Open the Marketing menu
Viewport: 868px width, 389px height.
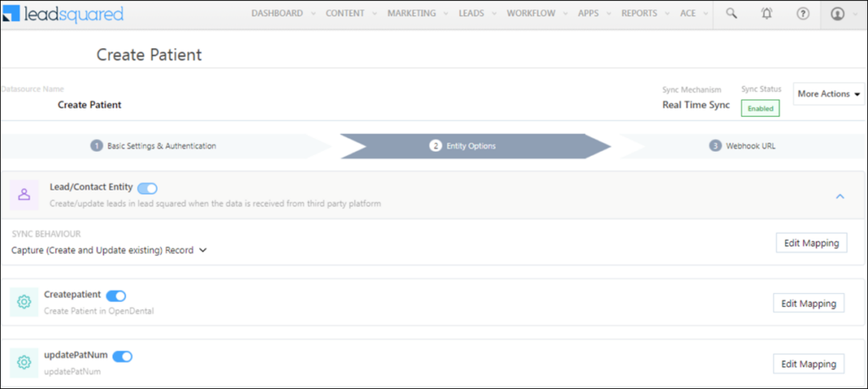(x=416, y=14)
